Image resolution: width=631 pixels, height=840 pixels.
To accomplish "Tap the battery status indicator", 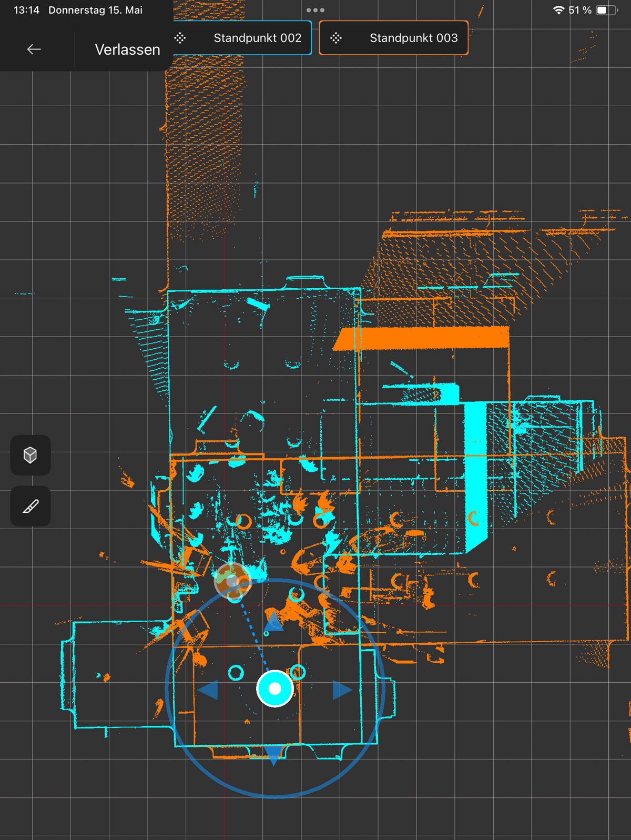I will coord(606,10).
